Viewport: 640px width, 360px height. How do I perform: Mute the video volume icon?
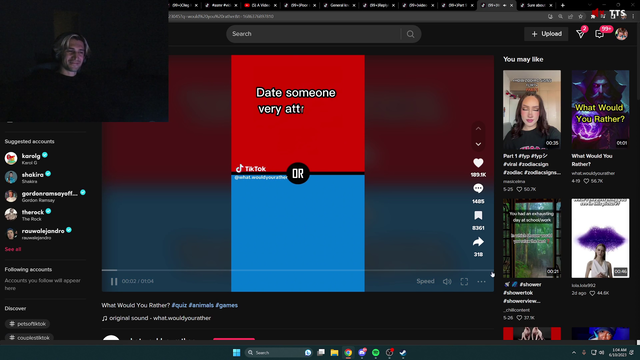coord(447,282)
